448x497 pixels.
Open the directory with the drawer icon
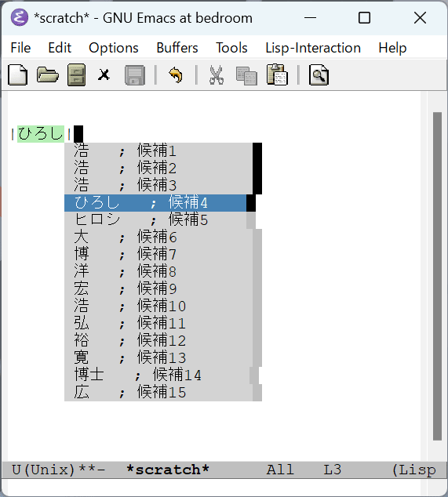tap(76, 74)
